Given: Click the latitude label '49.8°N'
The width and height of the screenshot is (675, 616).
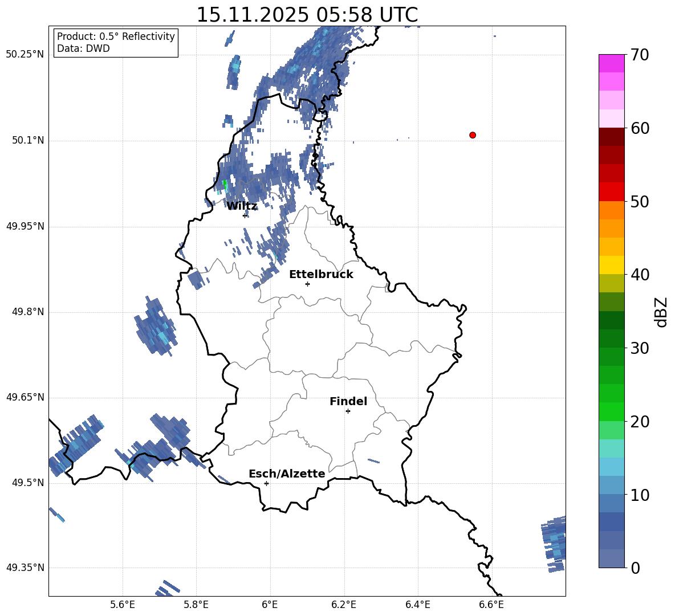Looking at the screenshot, I should tap(28, 312).
